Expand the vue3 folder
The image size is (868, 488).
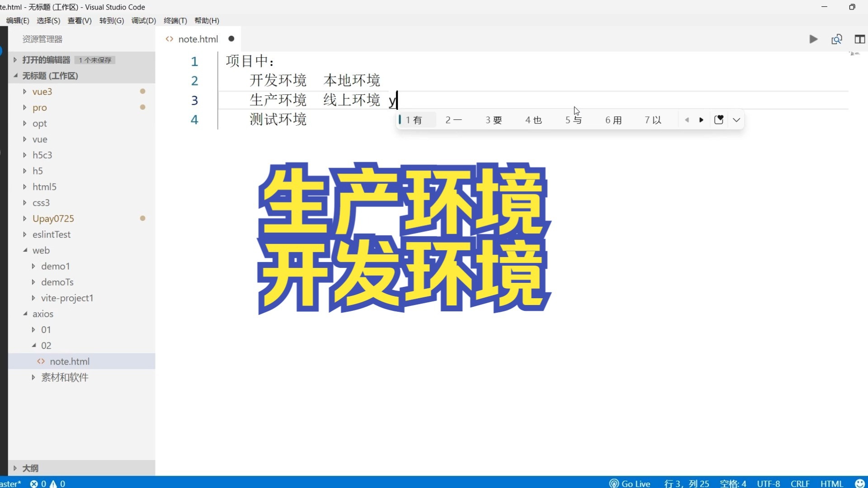24,92
